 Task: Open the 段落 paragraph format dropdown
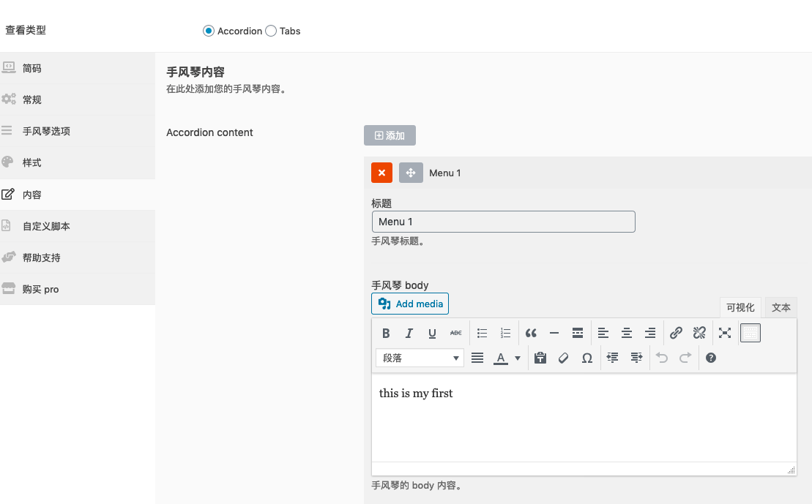tap(420, 358)
